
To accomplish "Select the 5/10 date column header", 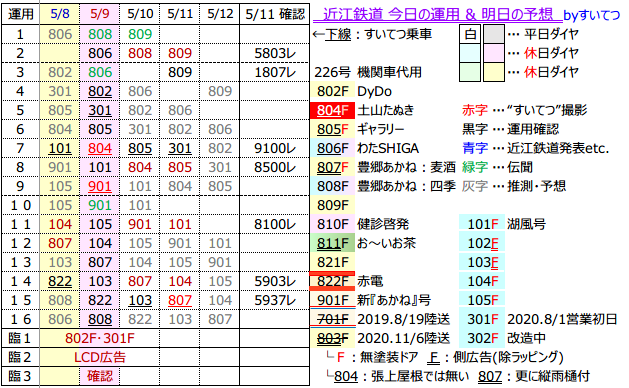I will (x=140, y=14).
